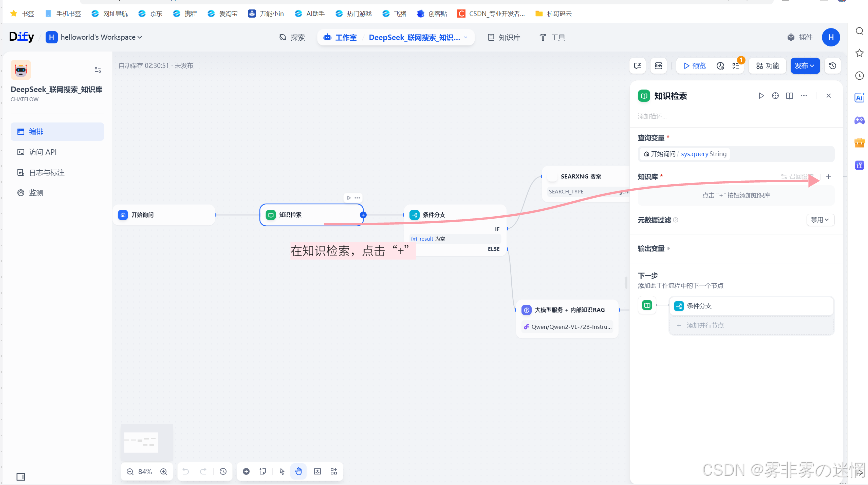The height and width of the screenshot is (485, 868).
Task: Go to the 工具 tools tab
Action: click(552, 37)
